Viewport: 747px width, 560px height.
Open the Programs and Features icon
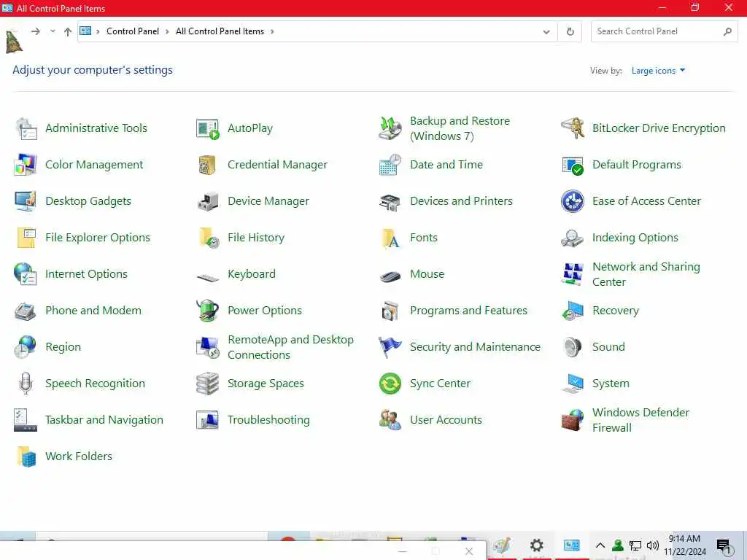(x=390, y=311)
